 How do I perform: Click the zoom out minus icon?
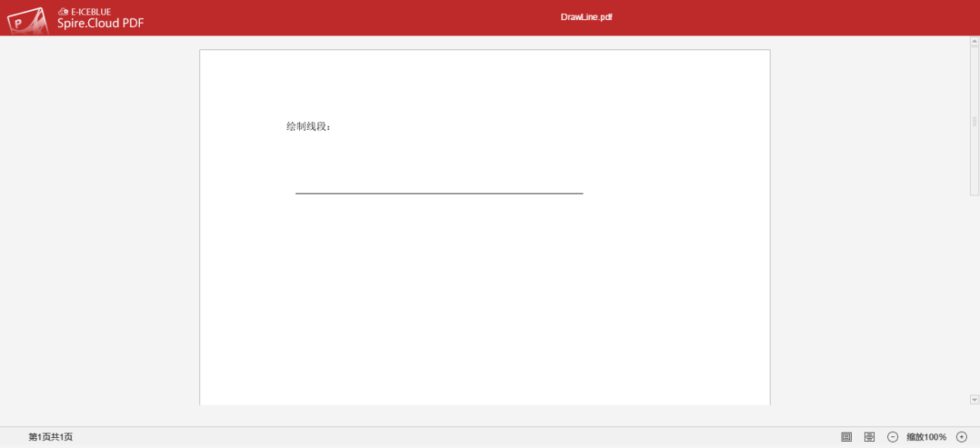click(x=893, y=436)
